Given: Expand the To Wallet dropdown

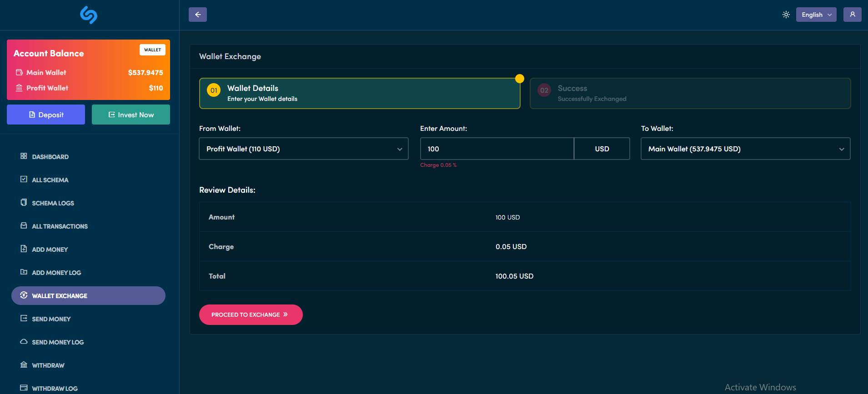Looking at the screenshot, I should (x=745, y=149).
